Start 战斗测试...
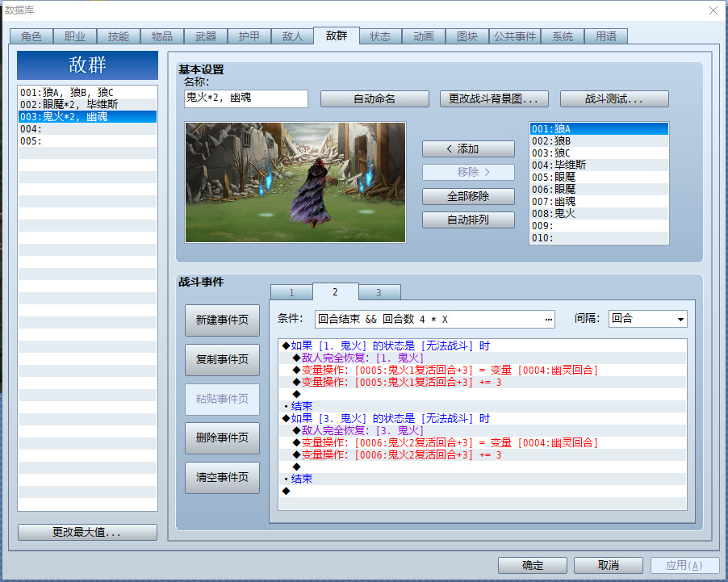The height and width of the screenshot is (582, 728). (614, 99)
